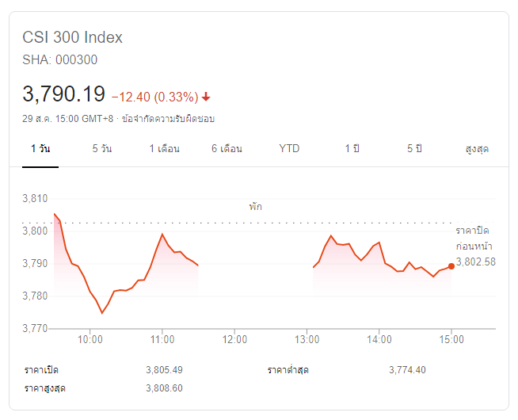Image resolution: width=518 pixels, height=420 pixels.
Task: Click the chart line peak near 11:00
Action: point(162,235)
